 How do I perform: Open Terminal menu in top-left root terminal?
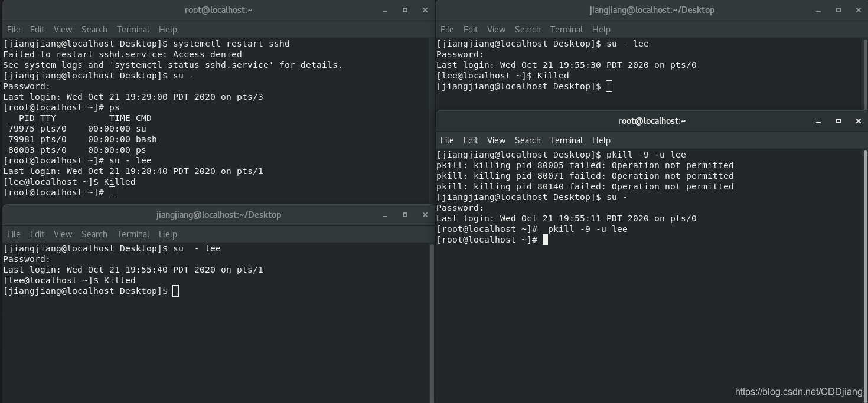[x=133, y=30]
